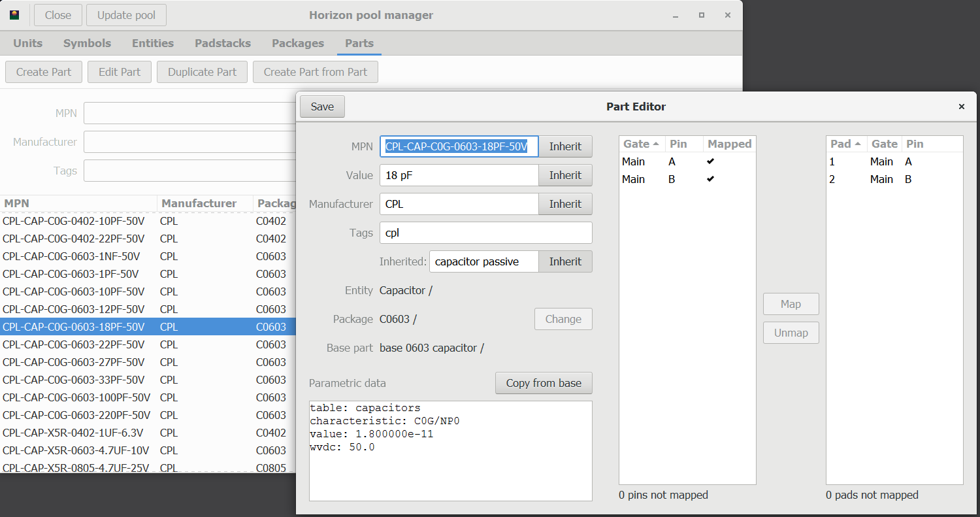Screen dimensions: 980x517
Task: Click the Map button
Action: click(x=791, y=304)
